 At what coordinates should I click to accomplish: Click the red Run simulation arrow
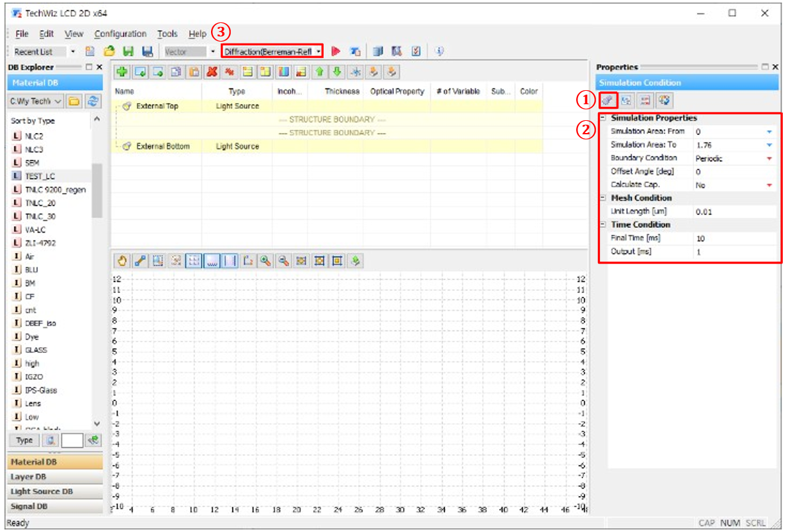click(x=336, y=52)
